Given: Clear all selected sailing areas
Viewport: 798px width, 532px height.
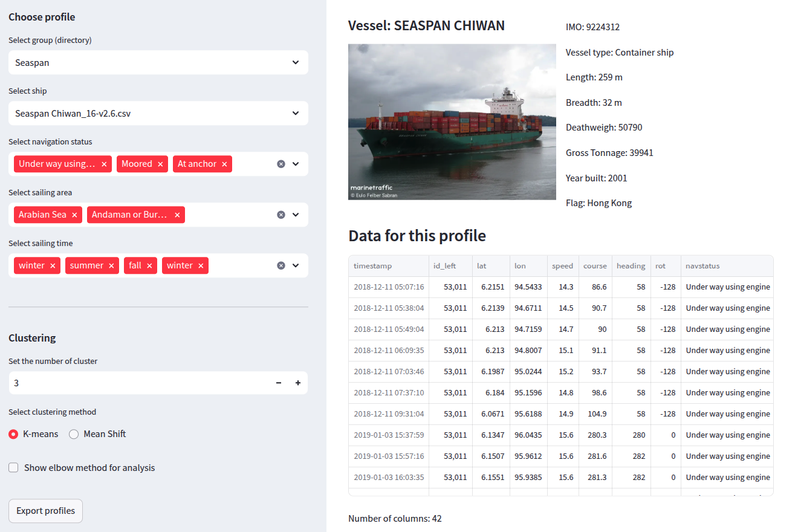Looking at the screenshot, I should point(281,215).
